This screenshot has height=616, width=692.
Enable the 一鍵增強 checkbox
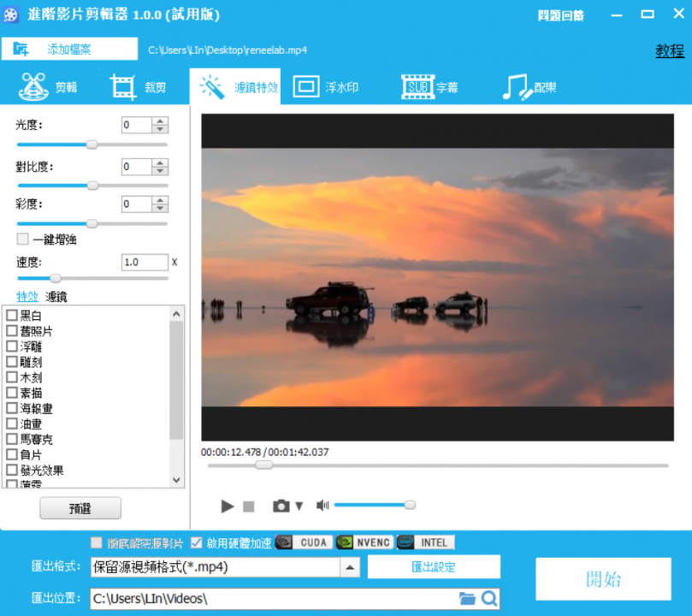tap(23, 240)
